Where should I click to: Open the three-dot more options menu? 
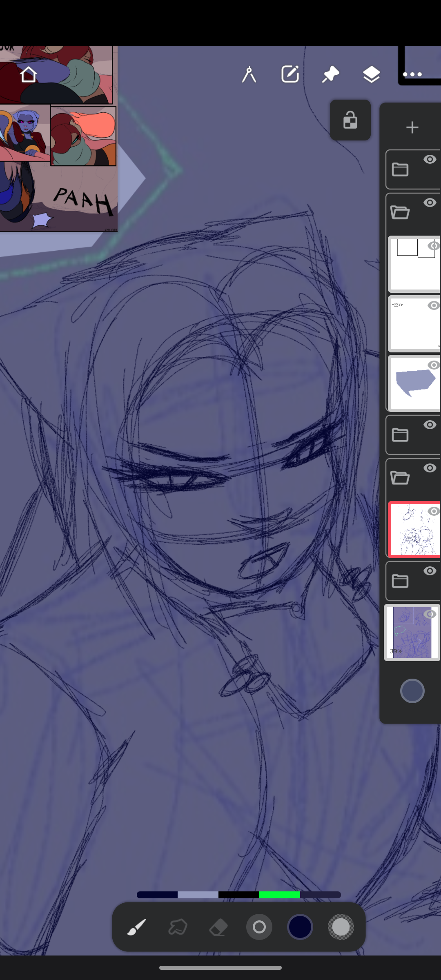pos(412,75)
